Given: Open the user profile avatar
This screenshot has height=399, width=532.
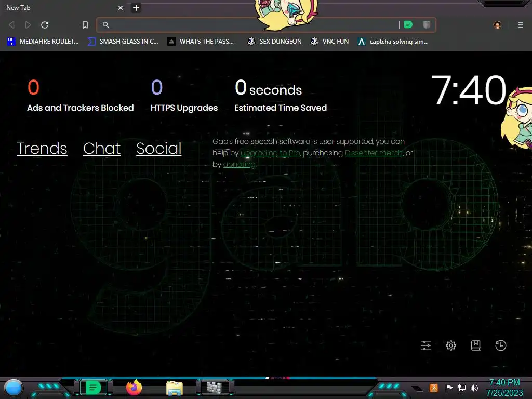Looking at the screenshot, I should coord(497,25).
